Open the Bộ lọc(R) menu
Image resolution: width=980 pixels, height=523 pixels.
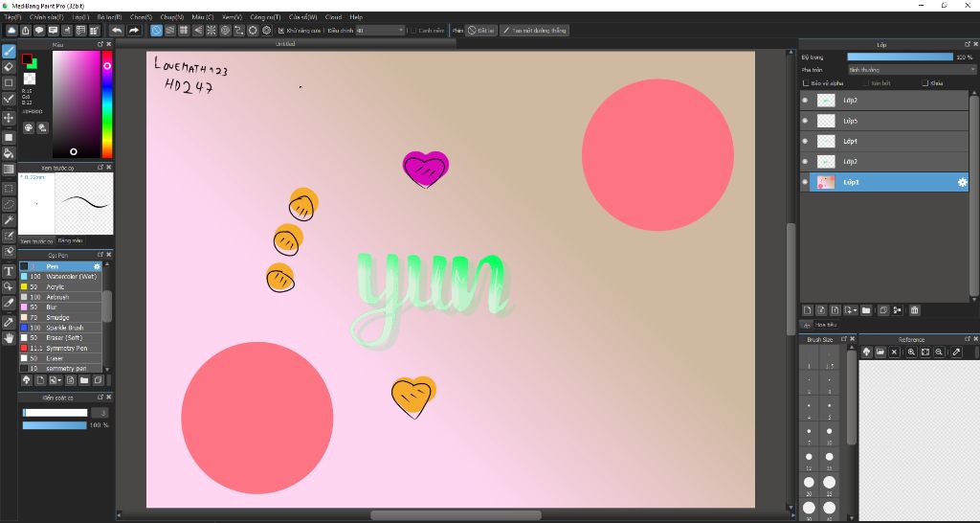109,17
